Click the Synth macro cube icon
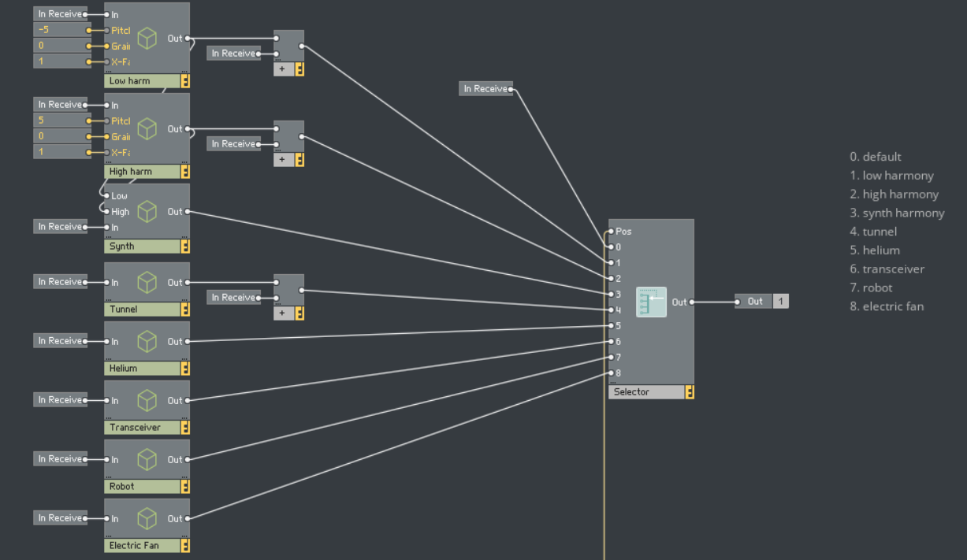 click(147, 211)
